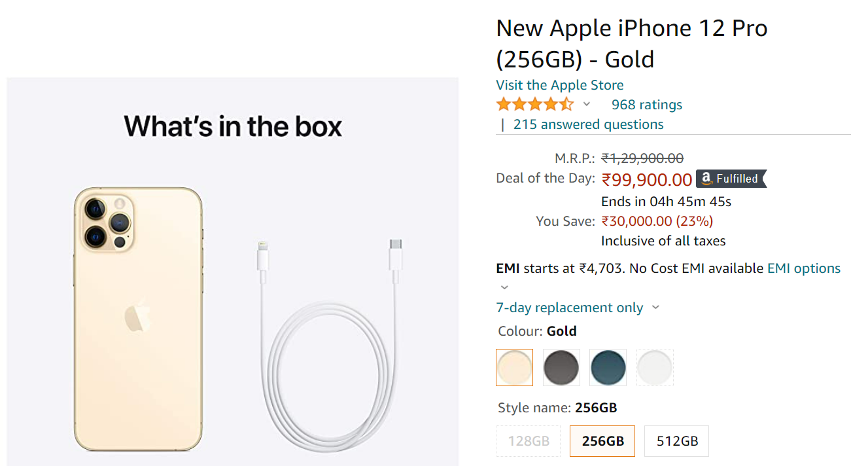Click the Deal of the Day price
Image resolution: width=868 pixels, height=466 pixels.
(x=646, y=179)
